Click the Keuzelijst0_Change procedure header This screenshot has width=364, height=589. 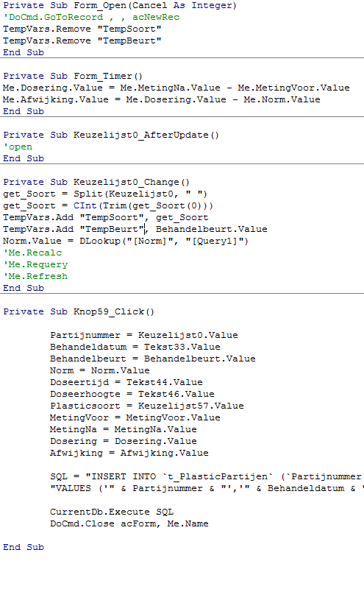[x=96, y=182]
